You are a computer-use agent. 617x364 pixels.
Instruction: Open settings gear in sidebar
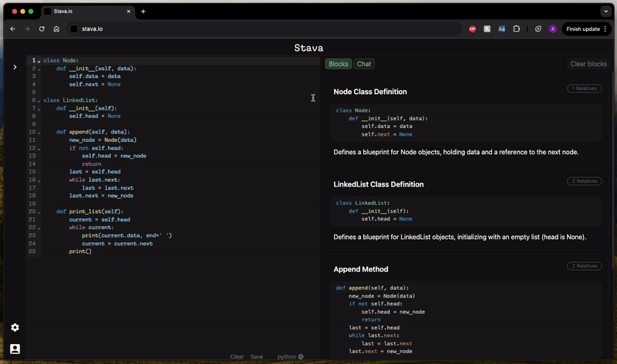15,328
